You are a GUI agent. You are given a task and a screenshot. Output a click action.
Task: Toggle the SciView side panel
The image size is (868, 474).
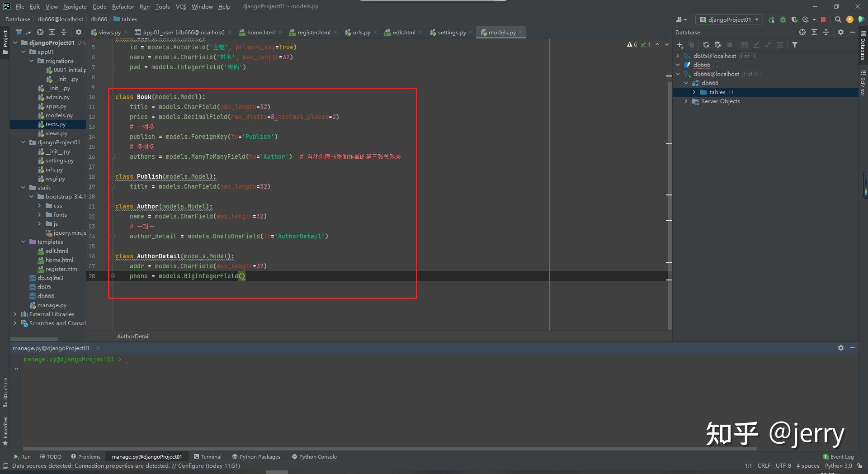click(x=863, y=83)
